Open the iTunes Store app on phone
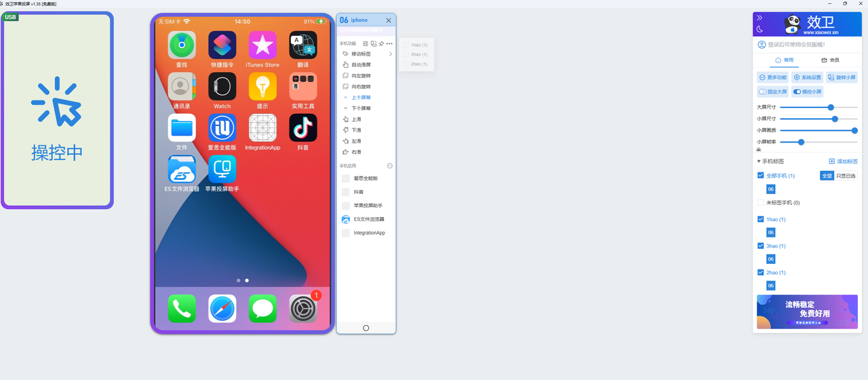Viewport: 868px width, 380px height. (262, 45)
